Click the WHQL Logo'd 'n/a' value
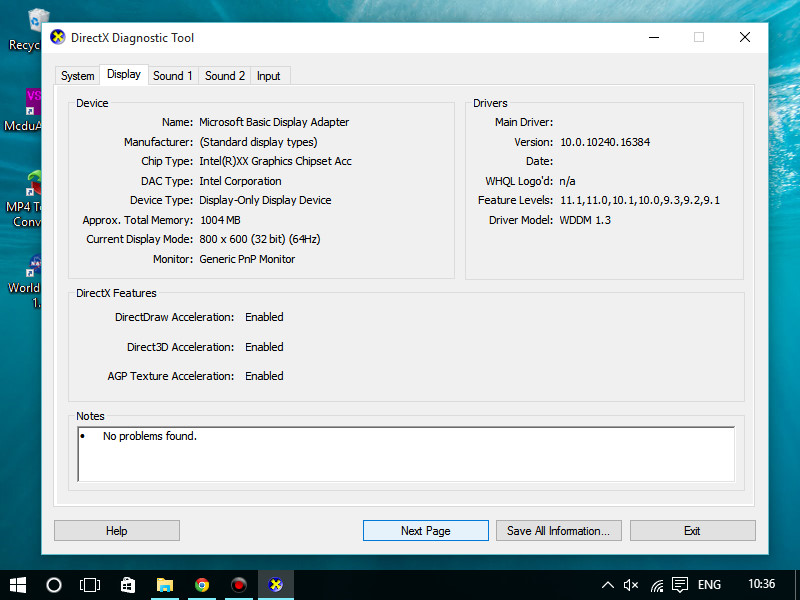The height and width of the screenshot is (600, 800). click(567, 181)
